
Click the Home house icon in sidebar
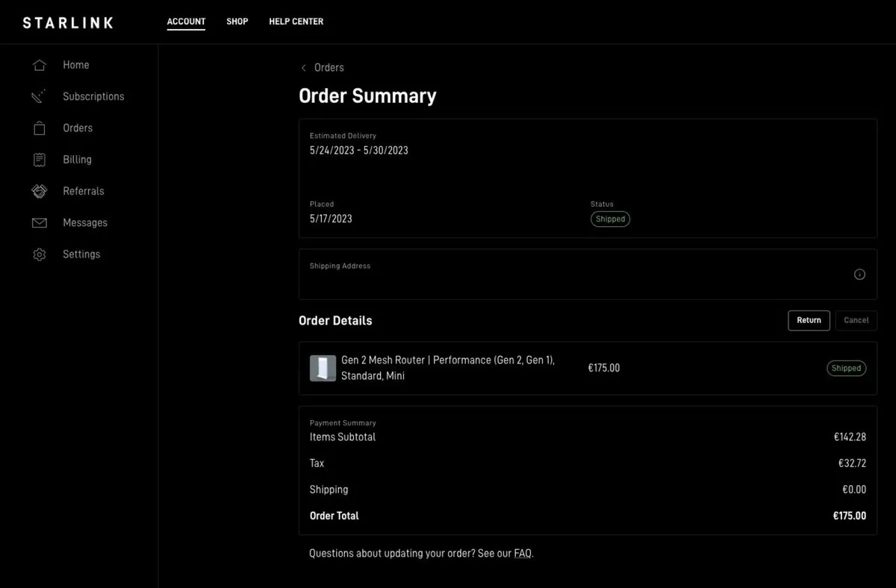click(x=40, y=66)
